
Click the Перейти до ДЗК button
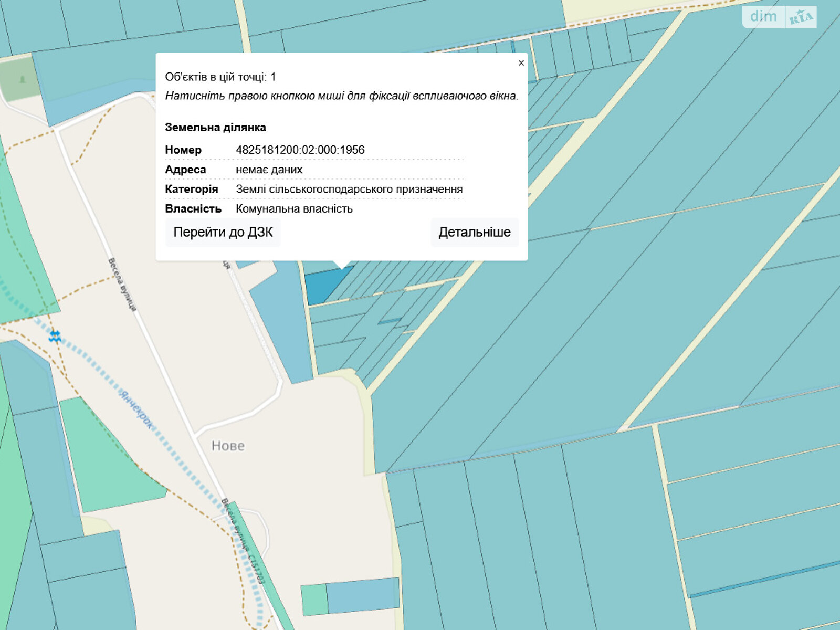[x=223, y=232]
